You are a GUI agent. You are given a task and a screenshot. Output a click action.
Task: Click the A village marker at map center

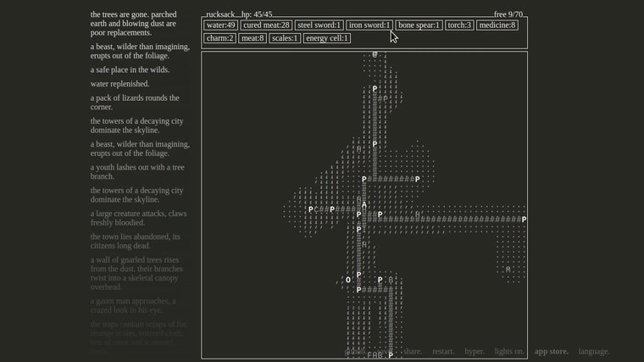(364, 205)
